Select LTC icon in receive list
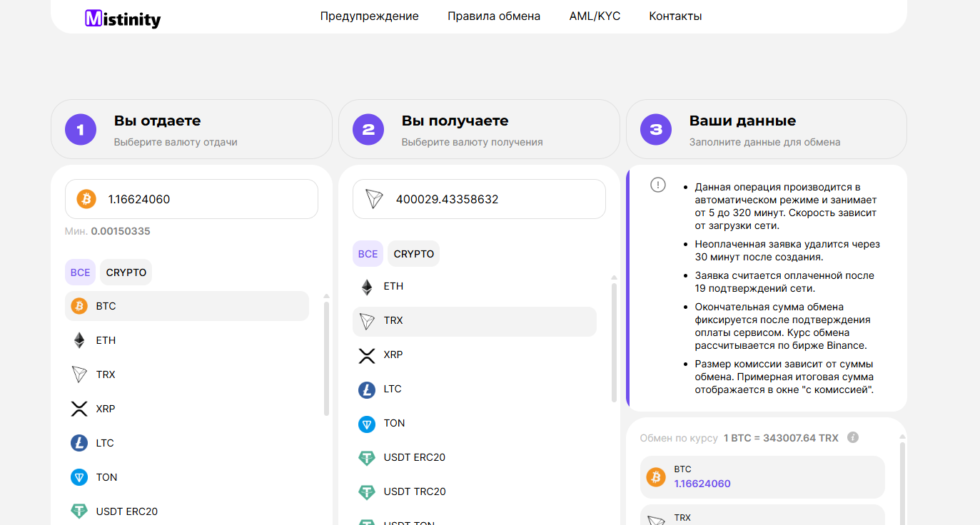Screen dimensions: 980x525 point(367,389)
